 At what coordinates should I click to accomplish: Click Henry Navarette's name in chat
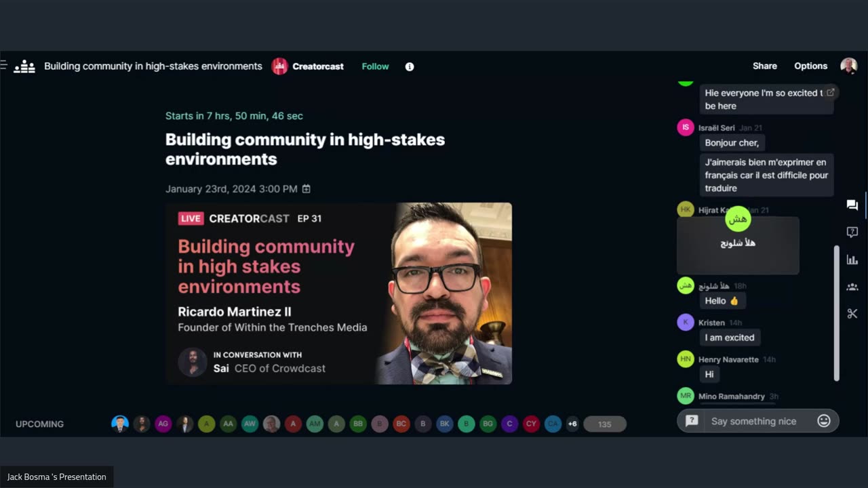(728, 359)
